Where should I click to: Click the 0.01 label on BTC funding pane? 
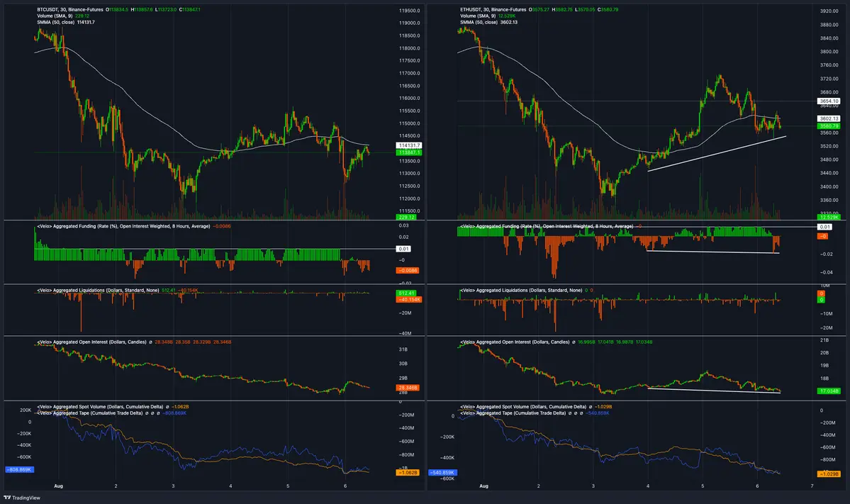coord(404,249)
